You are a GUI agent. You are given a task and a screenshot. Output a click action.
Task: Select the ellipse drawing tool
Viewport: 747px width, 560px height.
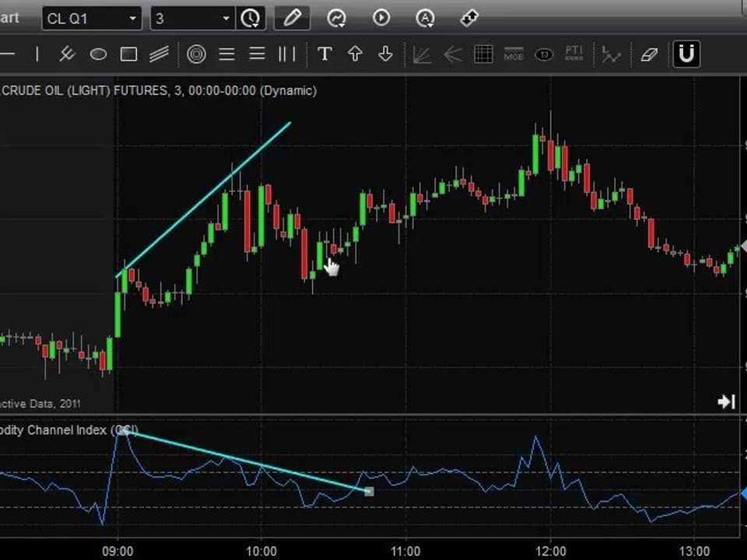coord(98,54)
